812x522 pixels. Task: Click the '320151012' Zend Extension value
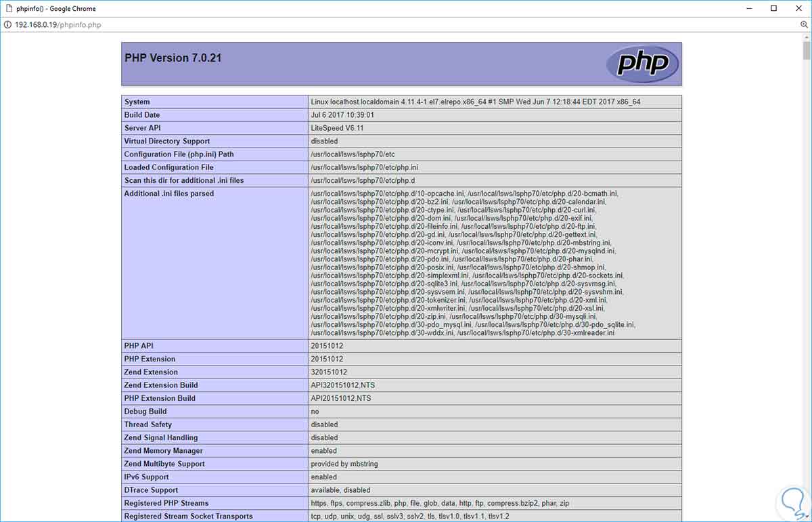pyautogui.click(x=329, y=372)
